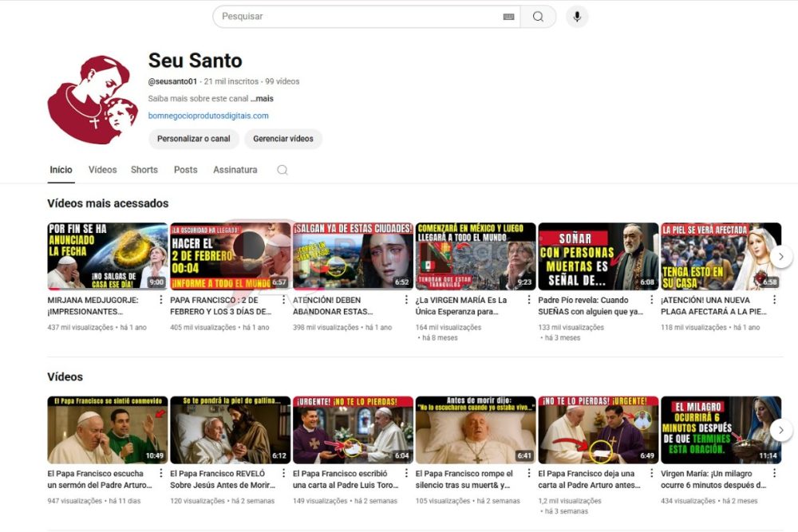Play LA PIEL SE VERÁ AFECTADA thumbnail
The image size is (798, 532).
click(721, 256)
